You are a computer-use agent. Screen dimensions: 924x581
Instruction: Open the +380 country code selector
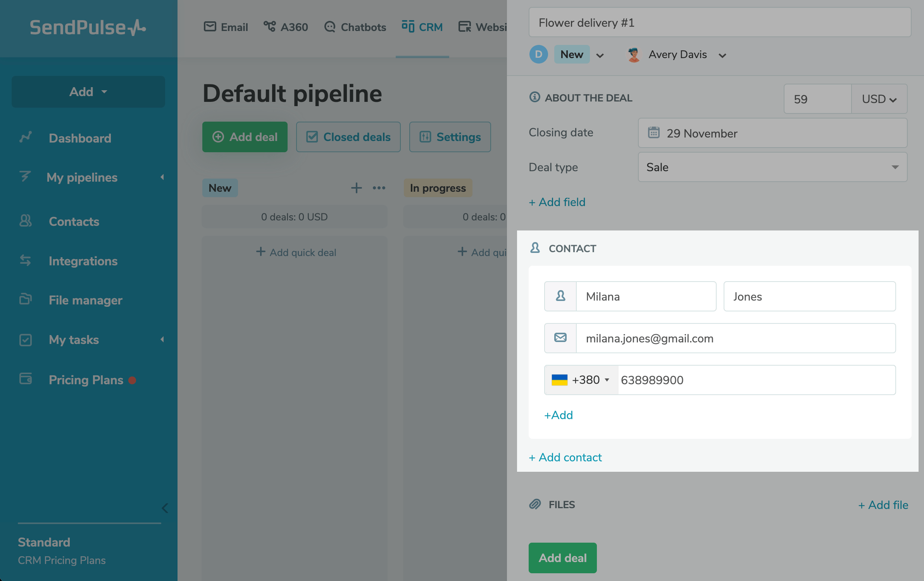coord(581,380)
